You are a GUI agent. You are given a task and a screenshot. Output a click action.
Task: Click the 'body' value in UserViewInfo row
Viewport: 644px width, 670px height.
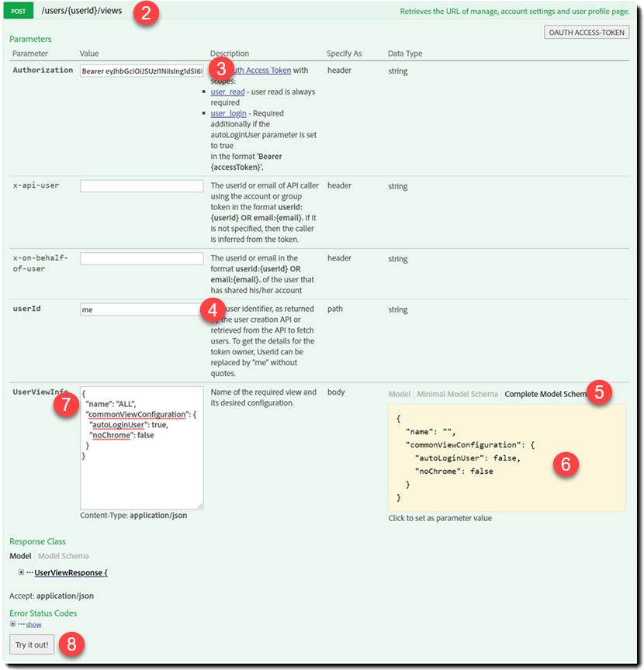(x=336, y=392)
